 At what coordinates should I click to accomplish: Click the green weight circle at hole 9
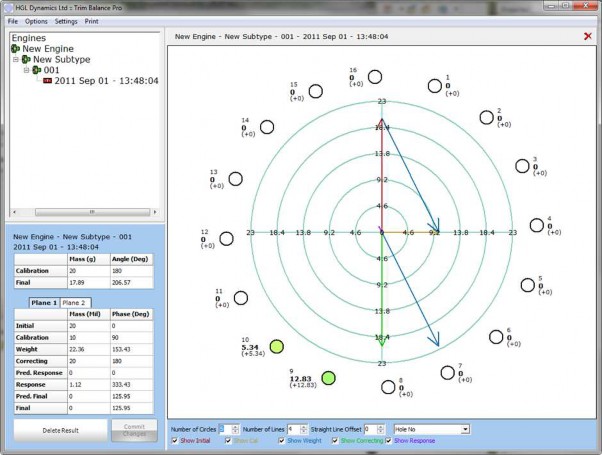(328, 377)
